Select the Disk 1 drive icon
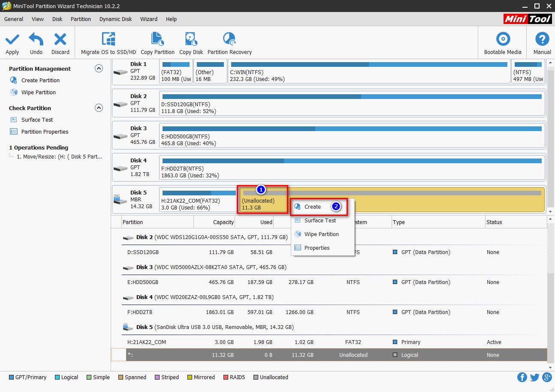Image resolution: width=555 pixels, height=392 pixels. tap(120, 72)
